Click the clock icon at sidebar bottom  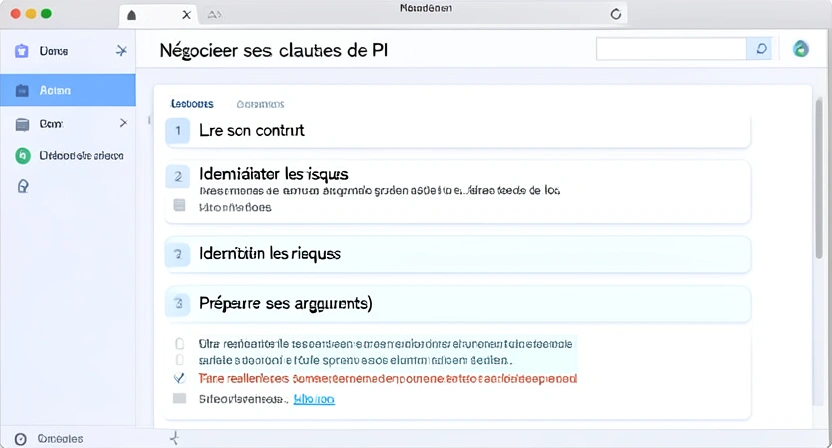point(21,439)
